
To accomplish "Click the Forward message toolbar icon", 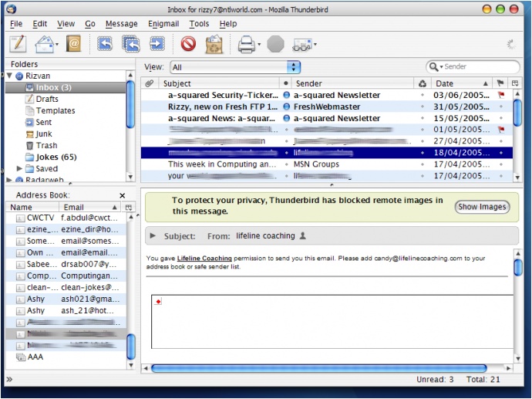I will [157, 44].
